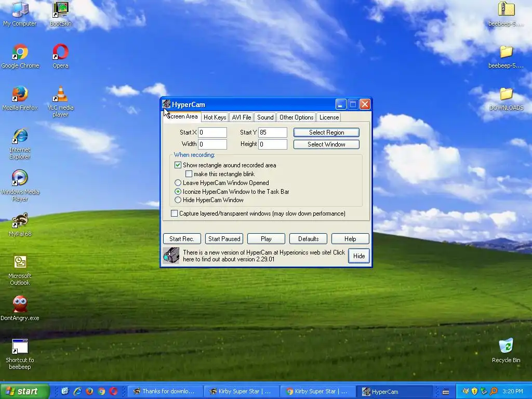Switch to the Hot Keys tab
This screenshot has height=399, width=532.
[215, 117]
